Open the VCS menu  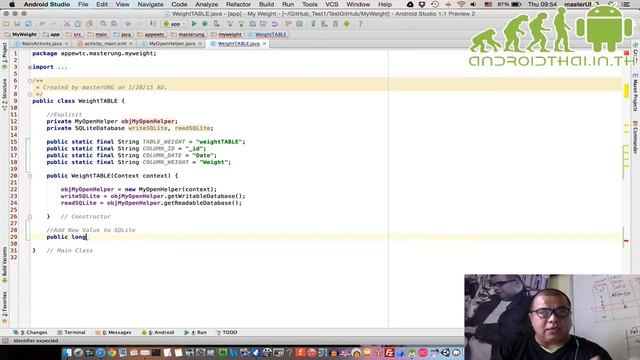point(331,4)
